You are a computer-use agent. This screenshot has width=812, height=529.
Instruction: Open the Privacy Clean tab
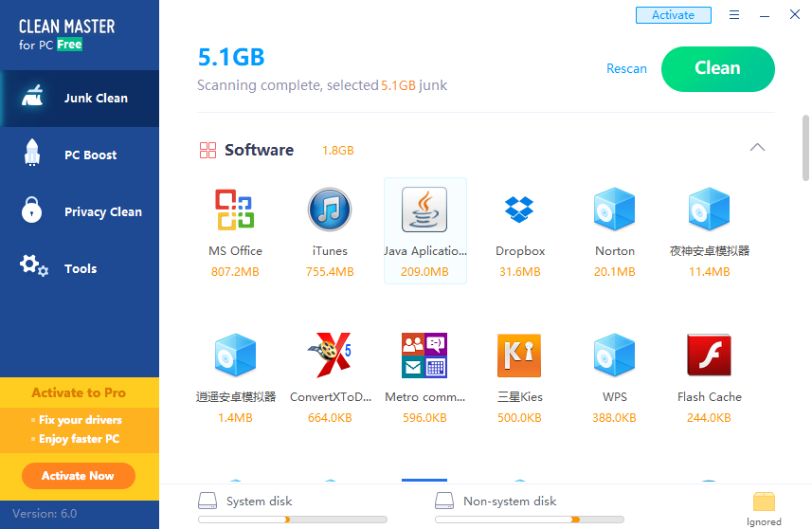coord(80,212)
